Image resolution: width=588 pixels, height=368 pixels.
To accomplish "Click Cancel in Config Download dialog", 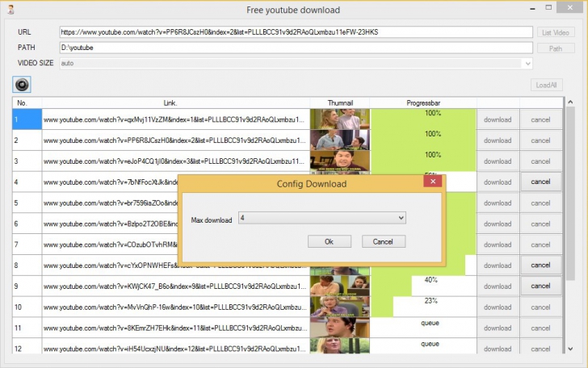I will click(x=383, y=242).
